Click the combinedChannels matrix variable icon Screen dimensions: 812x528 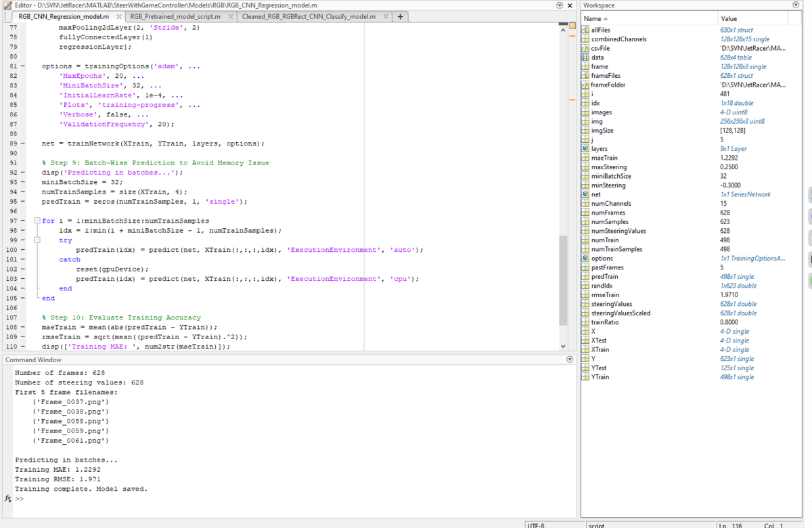tap(585, 39)
